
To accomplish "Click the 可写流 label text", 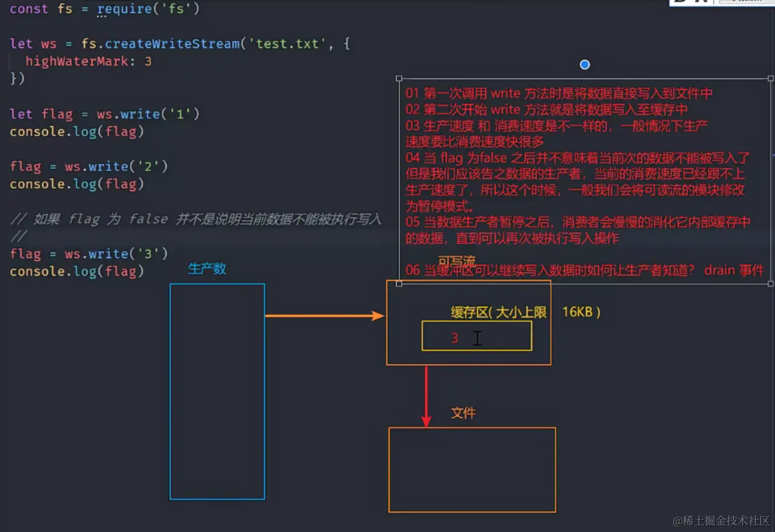I will coord(456,262).
